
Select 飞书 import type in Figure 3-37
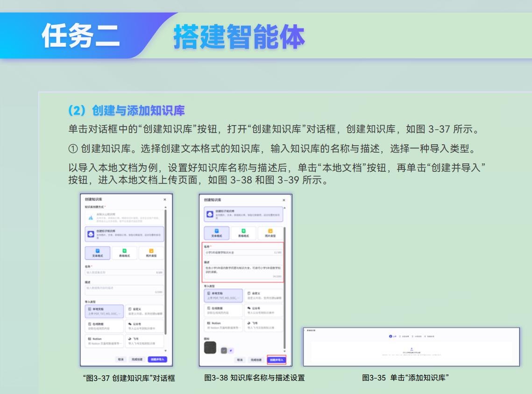[144, 341]
